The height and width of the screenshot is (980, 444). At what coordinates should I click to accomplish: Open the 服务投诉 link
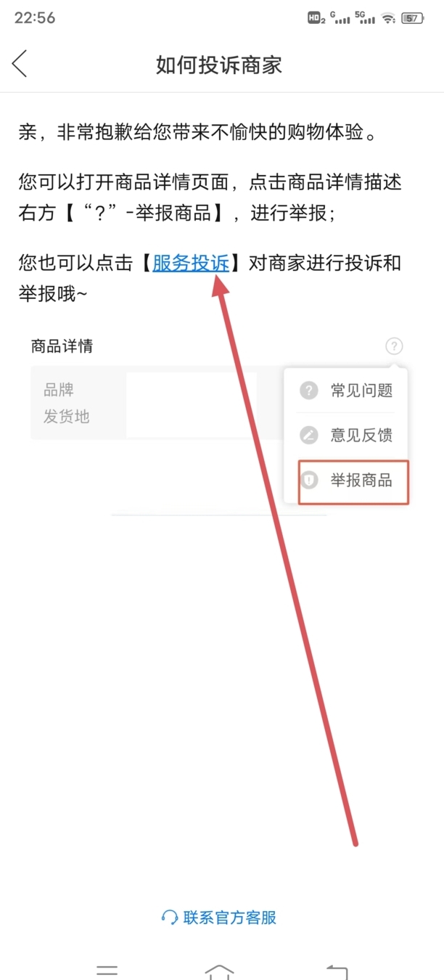pyautogui.click(x=191, y=264)
